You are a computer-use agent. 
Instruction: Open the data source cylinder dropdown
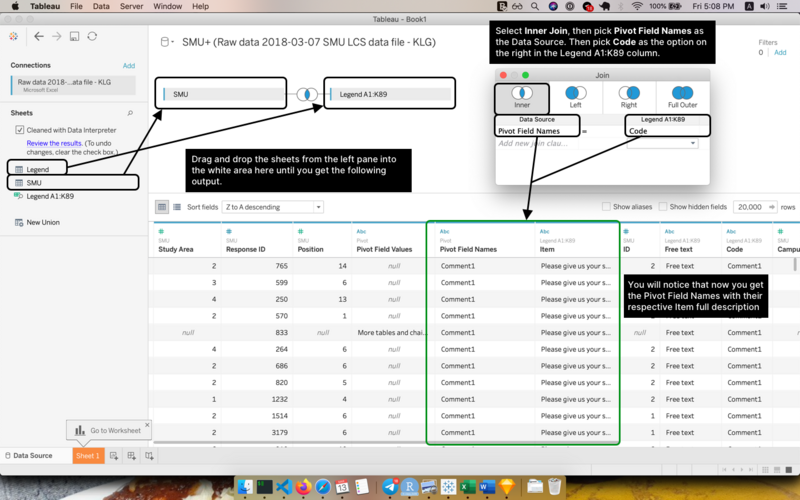tap(167, 42)
